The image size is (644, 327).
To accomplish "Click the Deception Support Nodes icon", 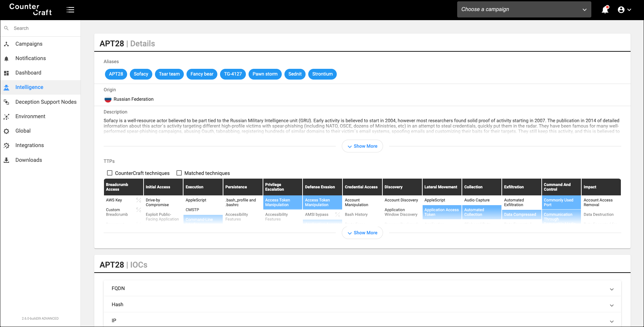I will [x=6, y=102].
